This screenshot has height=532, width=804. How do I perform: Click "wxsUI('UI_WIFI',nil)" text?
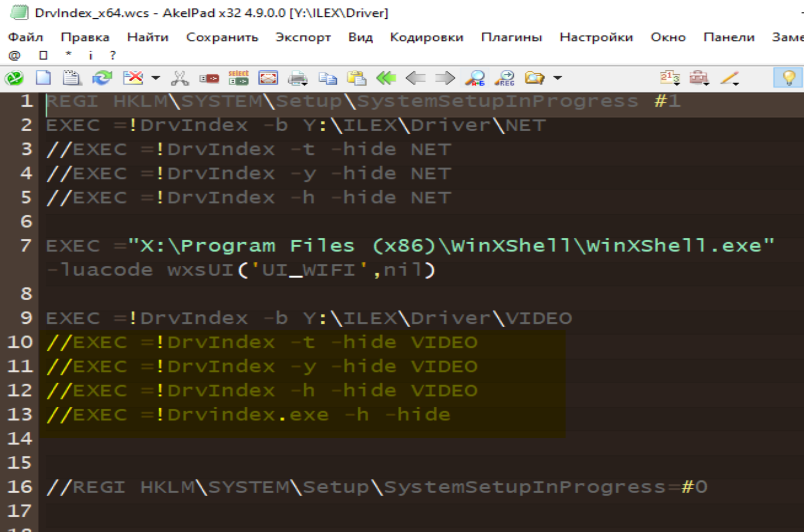tap(301, 270)
